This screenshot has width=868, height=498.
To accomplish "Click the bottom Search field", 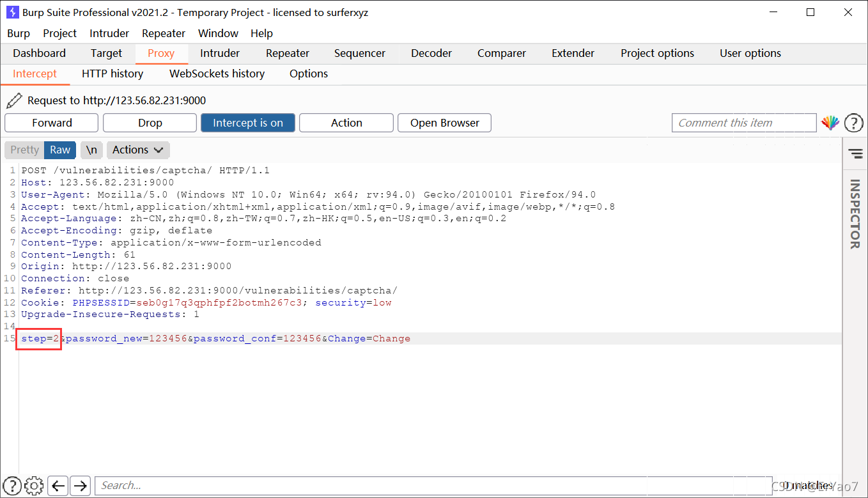I will [433, 485].
